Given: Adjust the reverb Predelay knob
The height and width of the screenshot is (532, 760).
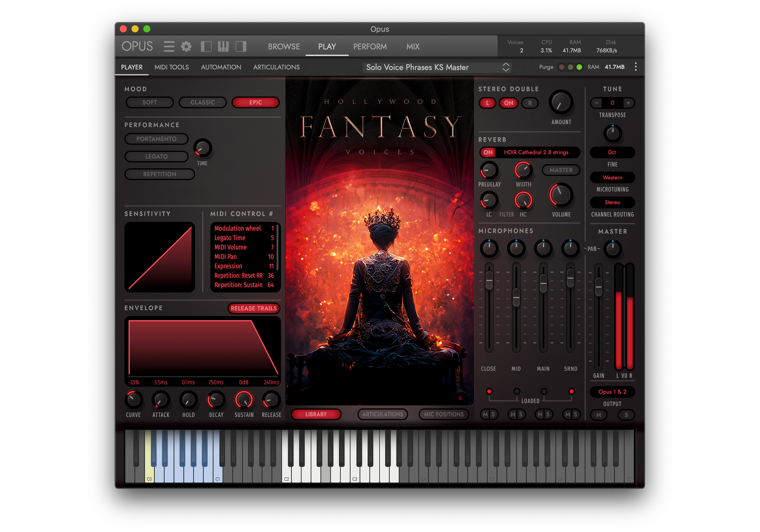Looking at the screenshot, I should click(489, 170).
